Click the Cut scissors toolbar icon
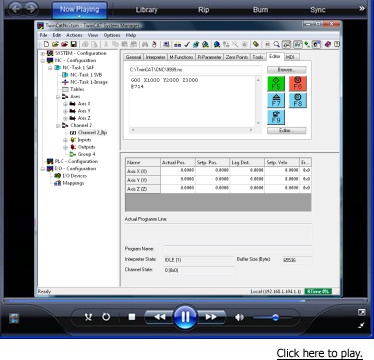The height and width of the screenshot is (360, 374). (106, 44)
